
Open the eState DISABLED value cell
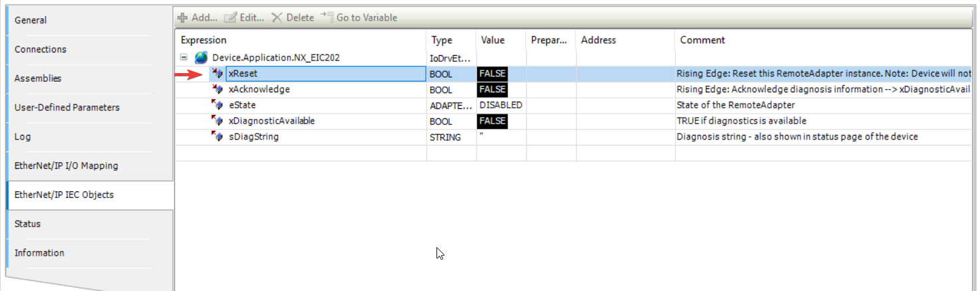point(500,105)
